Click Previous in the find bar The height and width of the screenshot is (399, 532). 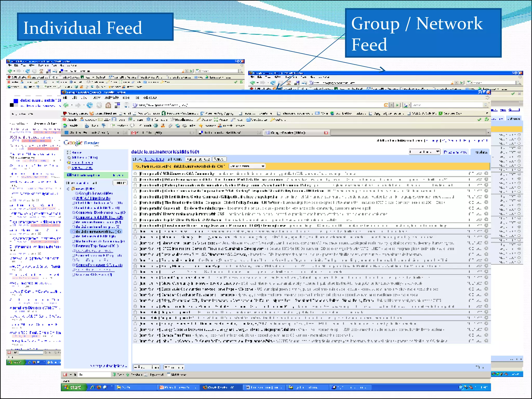(x=134, y=374)
